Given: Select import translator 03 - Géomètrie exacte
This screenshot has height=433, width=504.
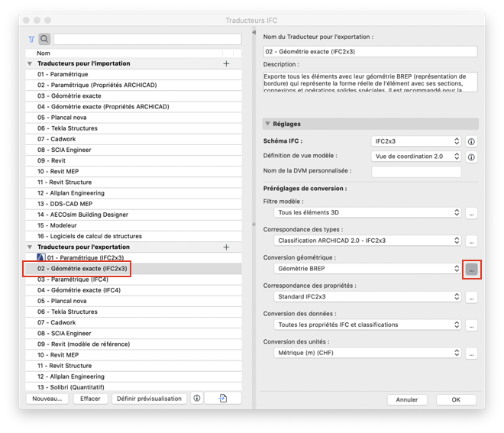Looking at the screenshot, I should [x=134, y=95].
